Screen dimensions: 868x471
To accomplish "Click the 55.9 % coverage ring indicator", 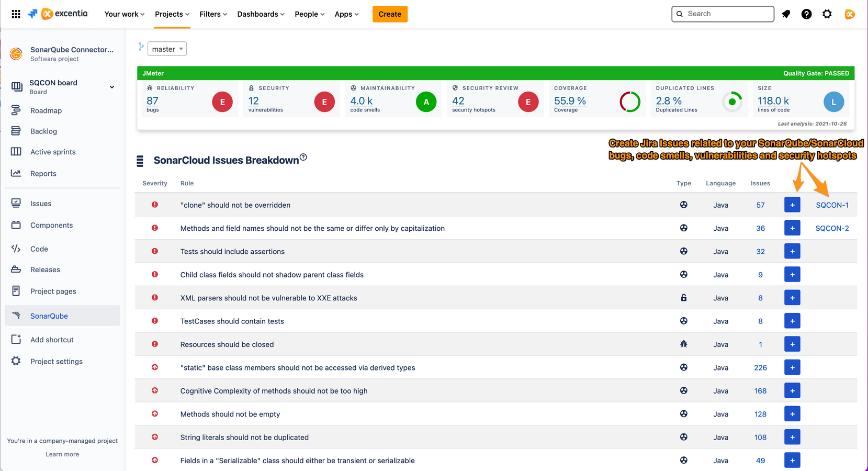I will click(630, 102).
